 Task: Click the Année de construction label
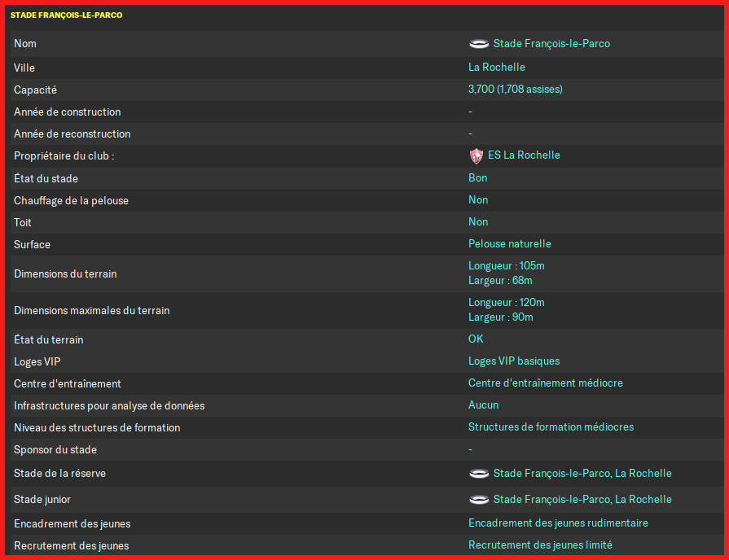click(68, 112)
